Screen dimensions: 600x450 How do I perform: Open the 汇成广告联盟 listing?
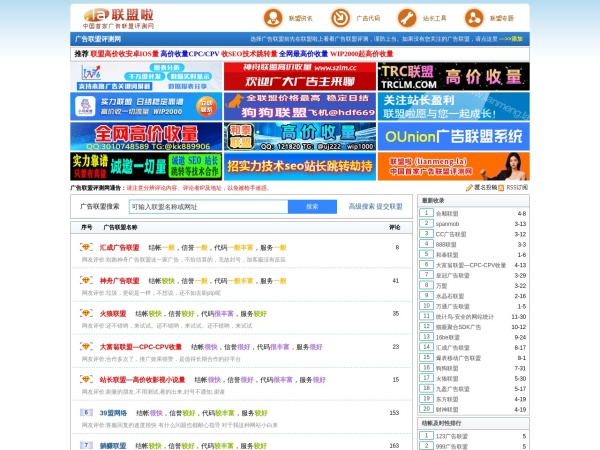(119, 248)
